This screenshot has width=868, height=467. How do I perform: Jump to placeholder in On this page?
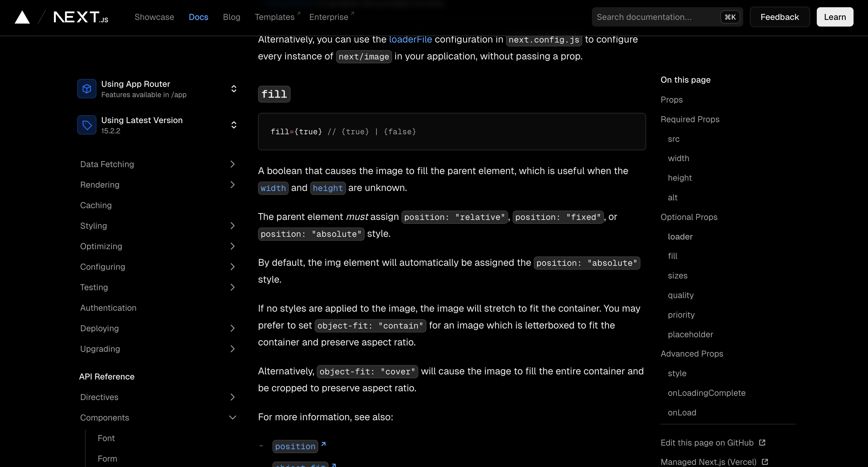pos(690,334)
